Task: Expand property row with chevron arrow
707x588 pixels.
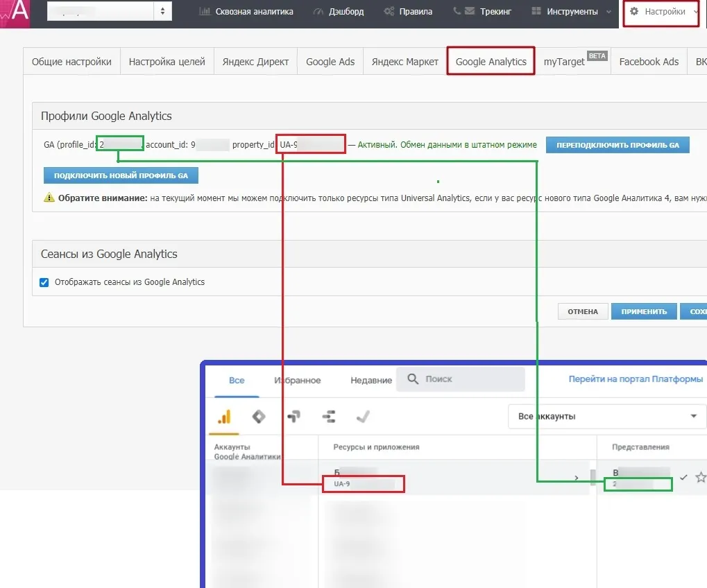Action: pos(577,478)
